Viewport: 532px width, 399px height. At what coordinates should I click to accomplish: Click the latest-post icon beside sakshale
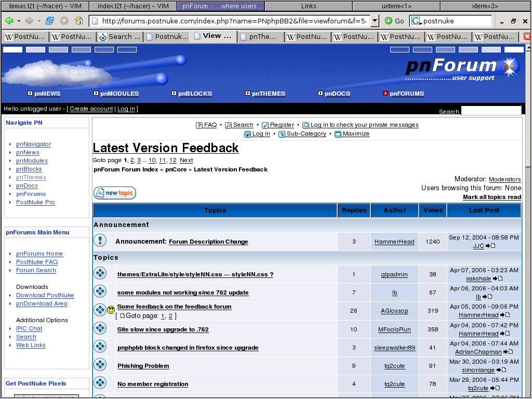point(497,278)
